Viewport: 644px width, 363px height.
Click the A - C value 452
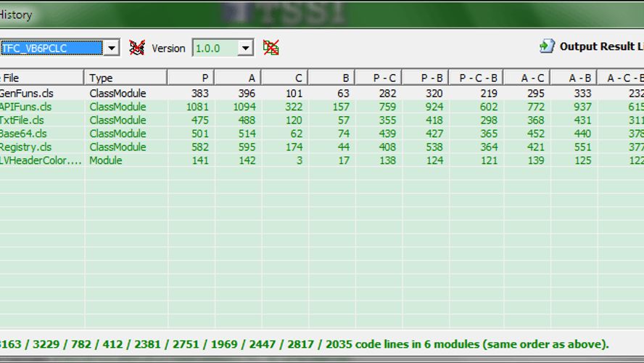[535, 134]
